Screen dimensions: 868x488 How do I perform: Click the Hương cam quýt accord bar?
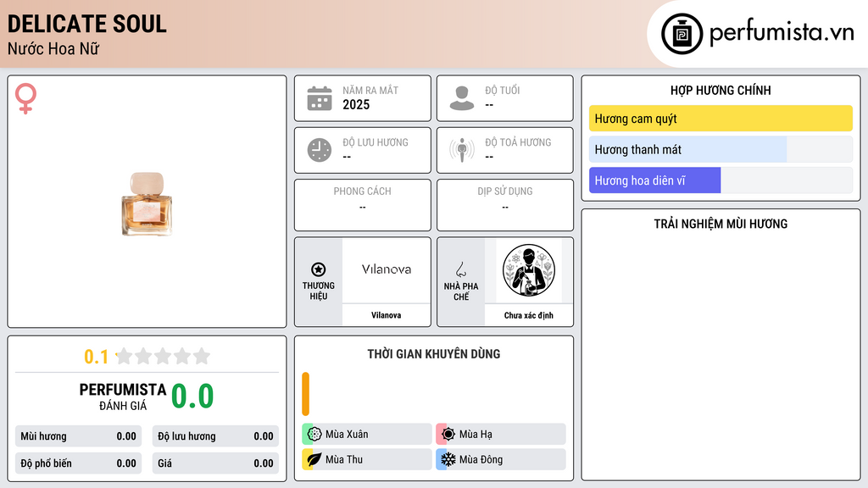[721, 119]
